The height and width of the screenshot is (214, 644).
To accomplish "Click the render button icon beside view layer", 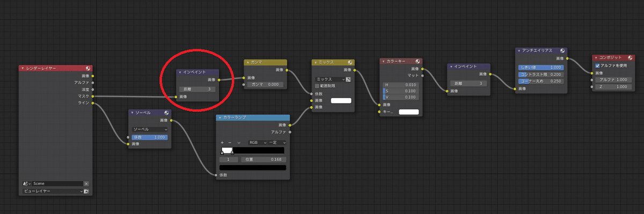I will pyautogui.click(x=86, y=191).
